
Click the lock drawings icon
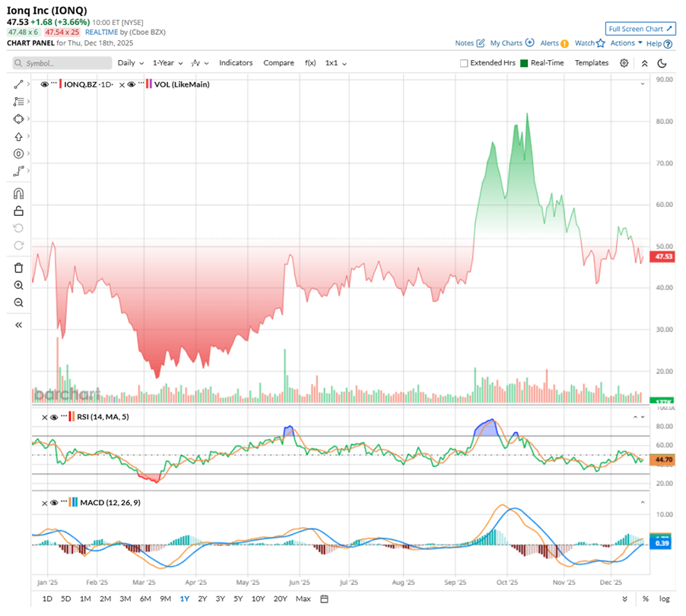point(18,211)
